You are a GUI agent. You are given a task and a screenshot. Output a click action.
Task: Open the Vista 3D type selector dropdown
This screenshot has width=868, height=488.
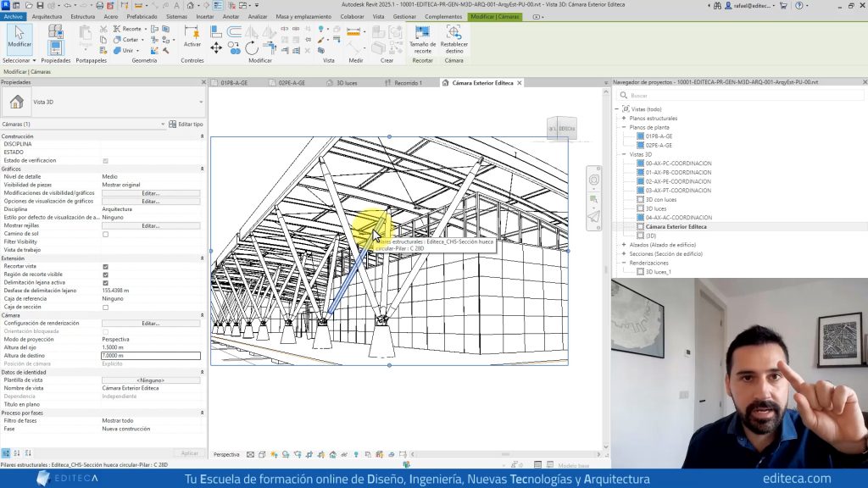point(201,103)
